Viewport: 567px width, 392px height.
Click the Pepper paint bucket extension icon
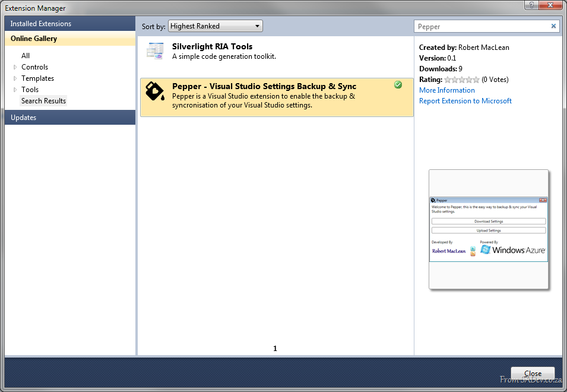(155, 91)
